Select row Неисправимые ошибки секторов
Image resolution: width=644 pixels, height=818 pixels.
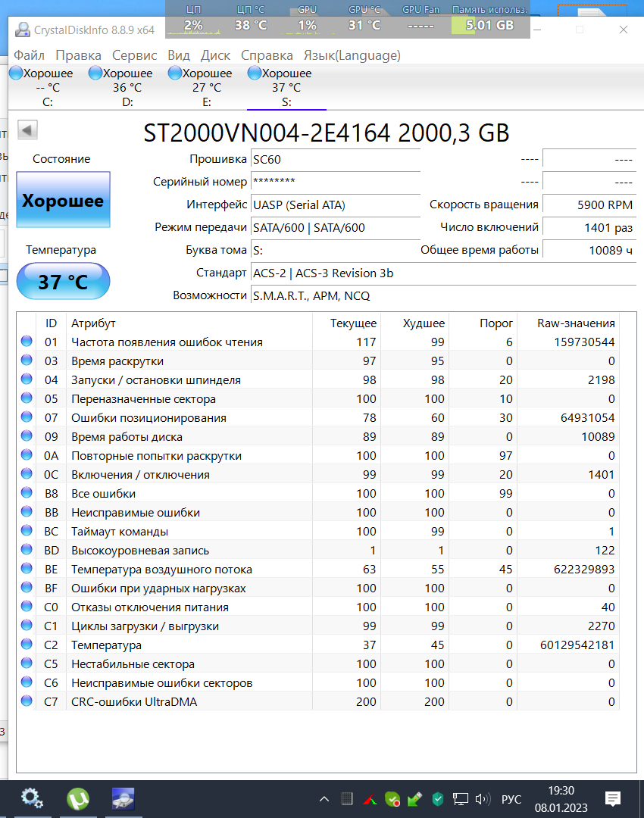pyautogui.click(x=317, y=683)
